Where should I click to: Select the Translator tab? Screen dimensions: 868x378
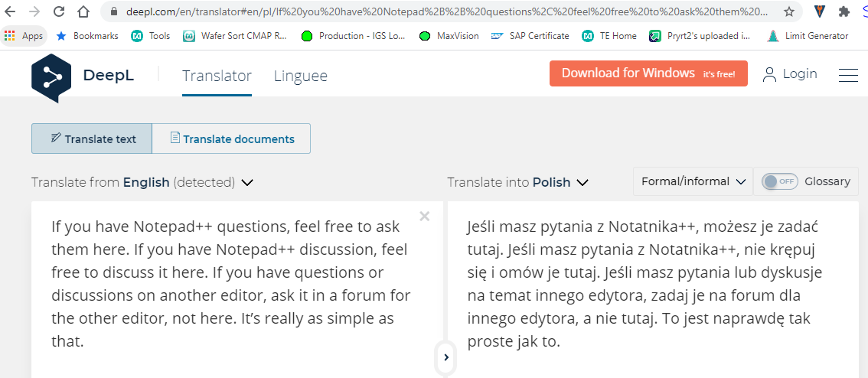[x=217, y=76]
